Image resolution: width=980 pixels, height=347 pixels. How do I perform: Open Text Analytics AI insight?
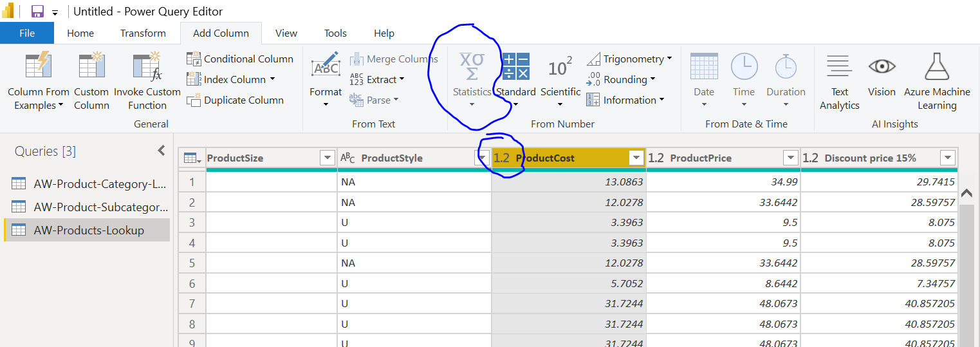839,81
